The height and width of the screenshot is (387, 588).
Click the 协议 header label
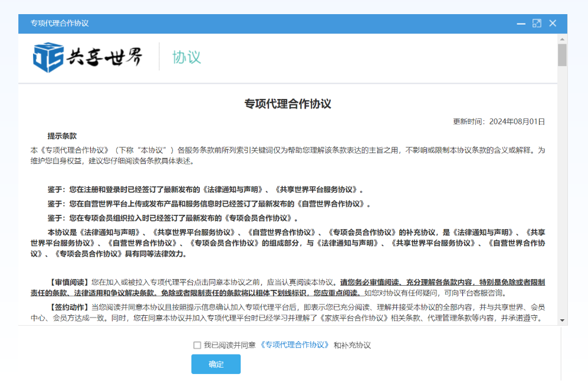point(186,57)
